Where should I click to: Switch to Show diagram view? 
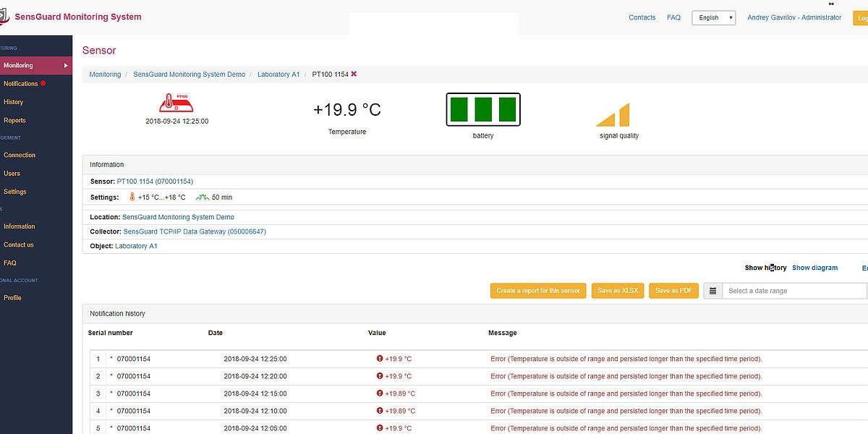point(814,268)
